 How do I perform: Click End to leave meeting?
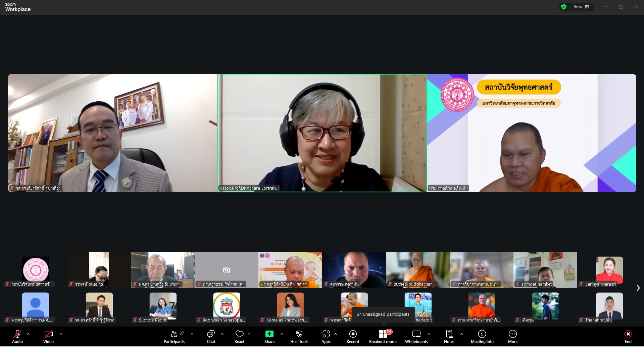[628, 337]
